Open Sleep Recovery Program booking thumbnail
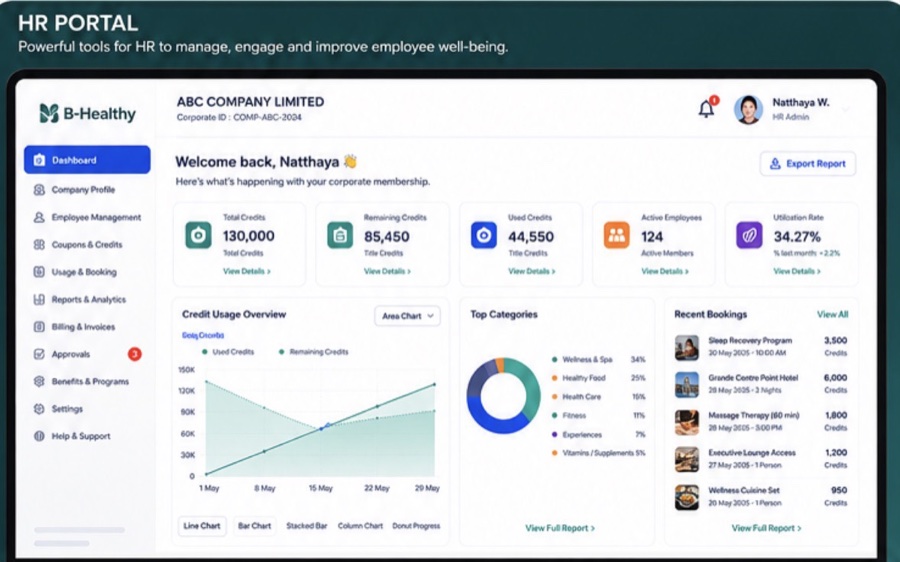This screenshot has width=900, height=562. (x=686, y=347)
